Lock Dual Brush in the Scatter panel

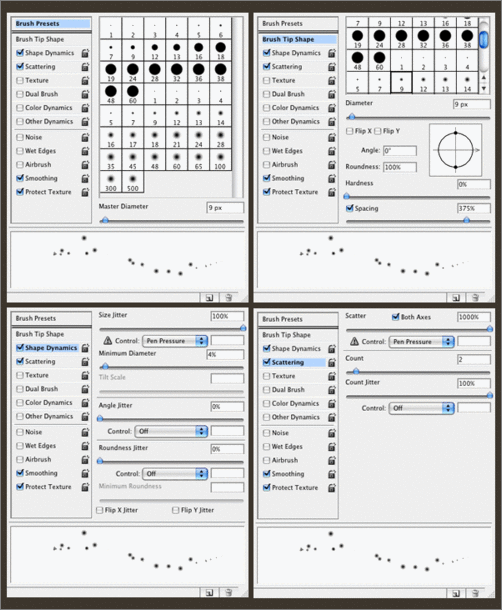[332, 390]
